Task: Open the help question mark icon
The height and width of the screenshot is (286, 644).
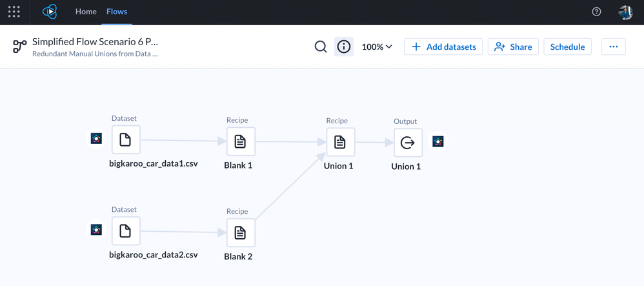Action: pos(596,12)
